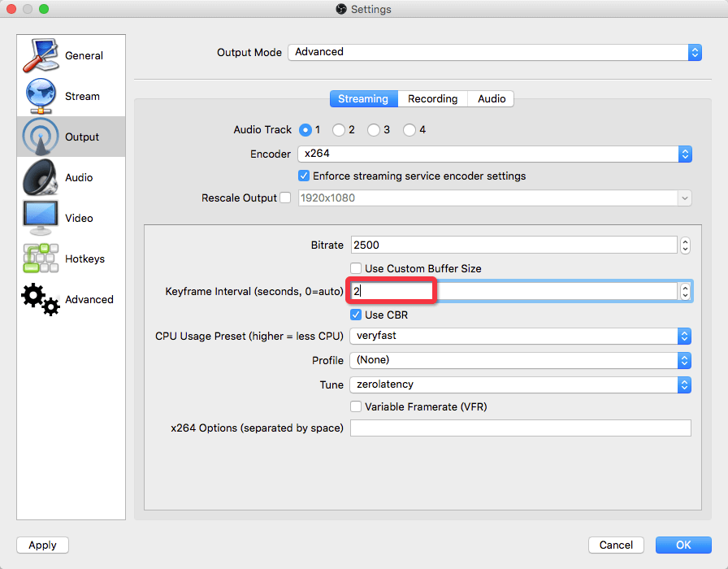Click the Advanced gears icon
The width and height of the screenshot is (728, 569).
click(x=41, y=299)
